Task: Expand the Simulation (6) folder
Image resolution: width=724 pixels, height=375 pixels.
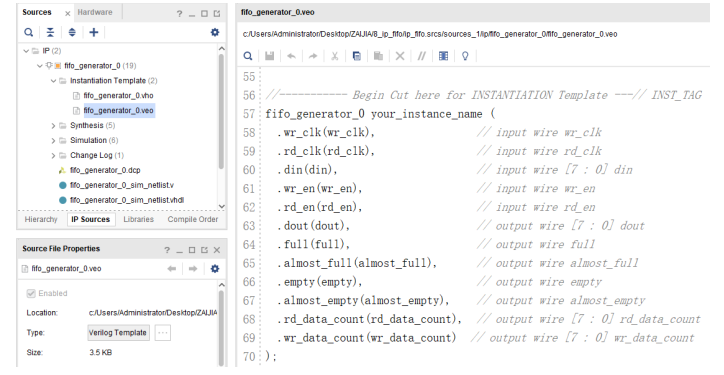Action: coord(54,140)
